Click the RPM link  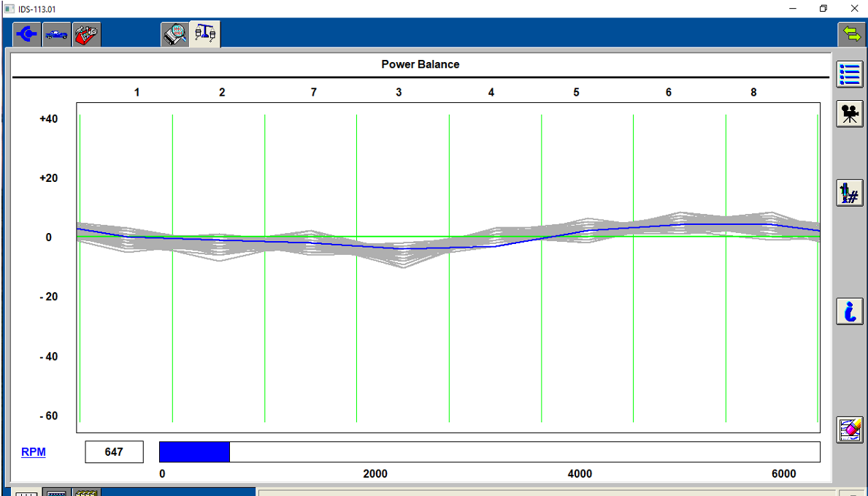point(33,452)
